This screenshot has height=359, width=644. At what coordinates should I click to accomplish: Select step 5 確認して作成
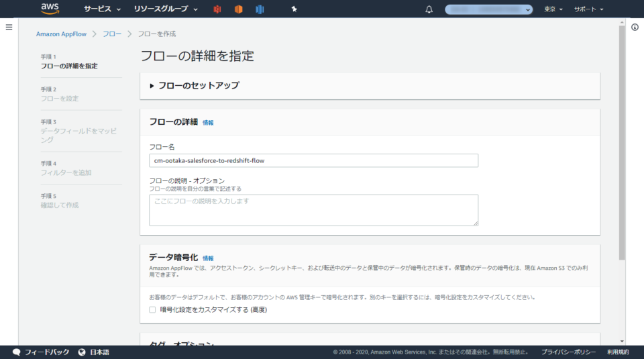pos(60,205)
